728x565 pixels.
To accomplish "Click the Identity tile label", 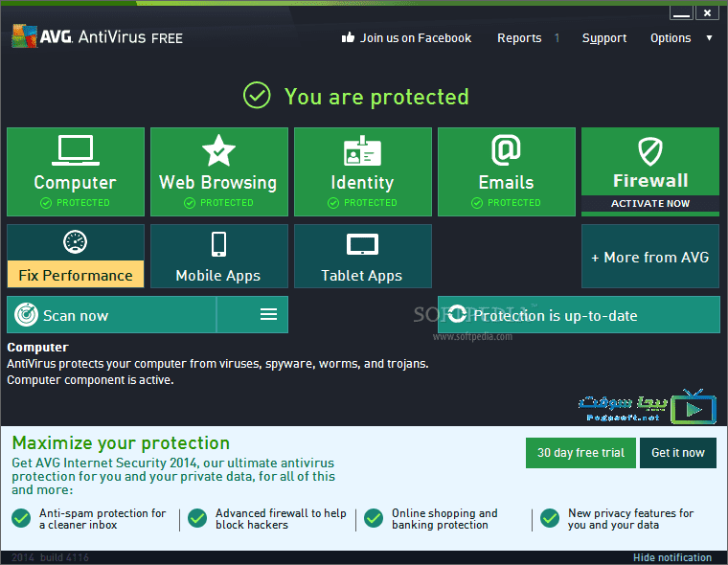I will tap(362, 183).
